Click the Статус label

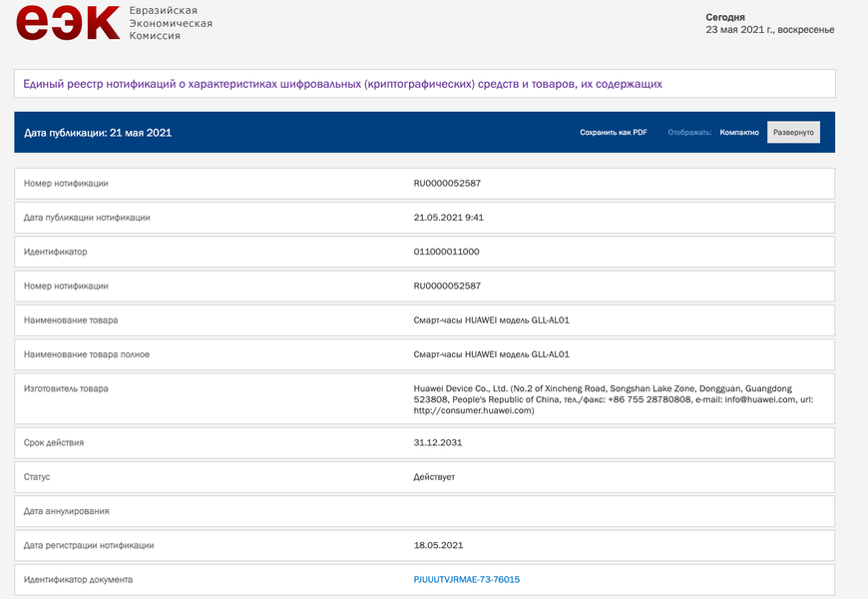pyautogui.click(x=37, y=477)
